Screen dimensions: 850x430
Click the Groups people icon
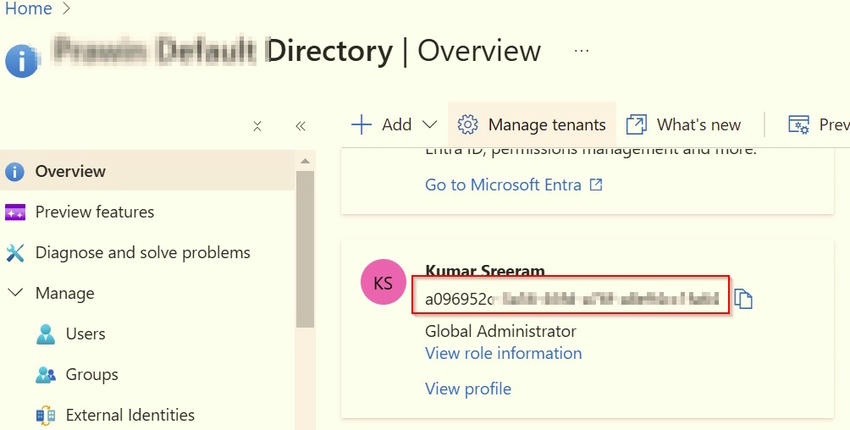[46, 375]
